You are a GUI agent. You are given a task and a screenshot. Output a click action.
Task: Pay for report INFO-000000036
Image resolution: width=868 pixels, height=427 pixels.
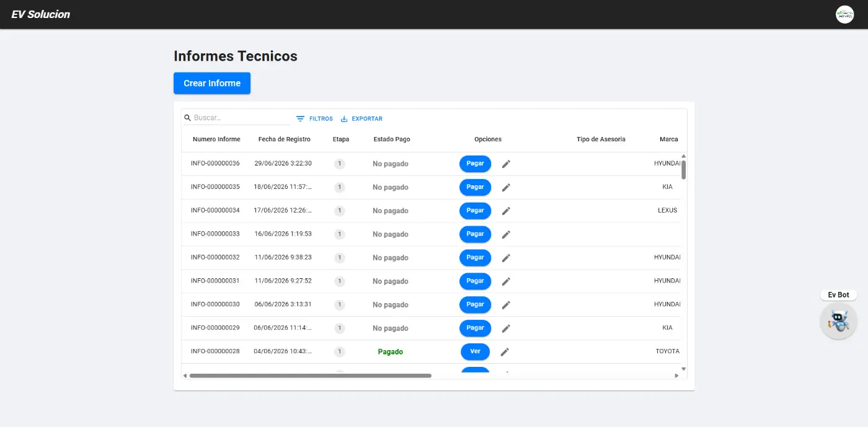(475, 164)
